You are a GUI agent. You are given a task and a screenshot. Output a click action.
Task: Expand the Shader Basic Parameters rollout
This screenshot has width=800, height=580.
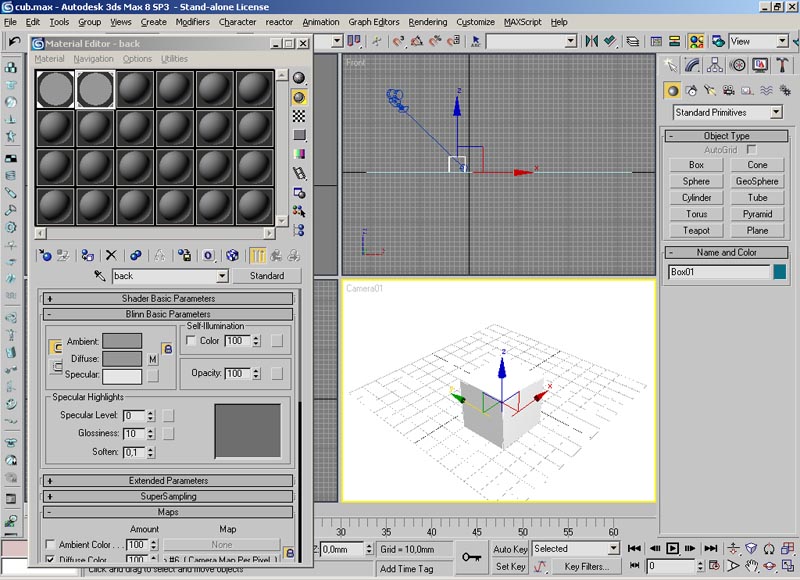(168, 298)
